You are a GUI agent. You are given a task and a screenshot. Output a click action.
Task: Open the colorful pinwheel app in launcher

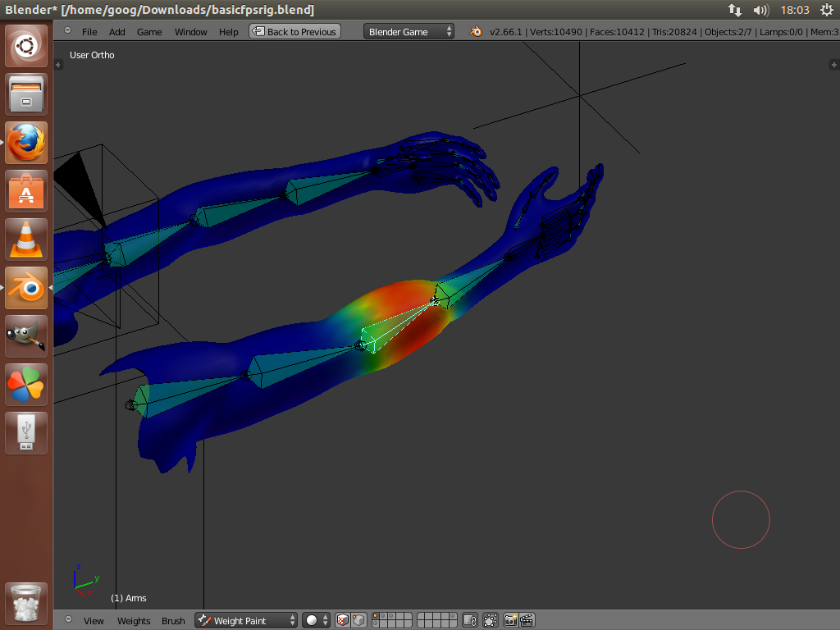point(26,385)
